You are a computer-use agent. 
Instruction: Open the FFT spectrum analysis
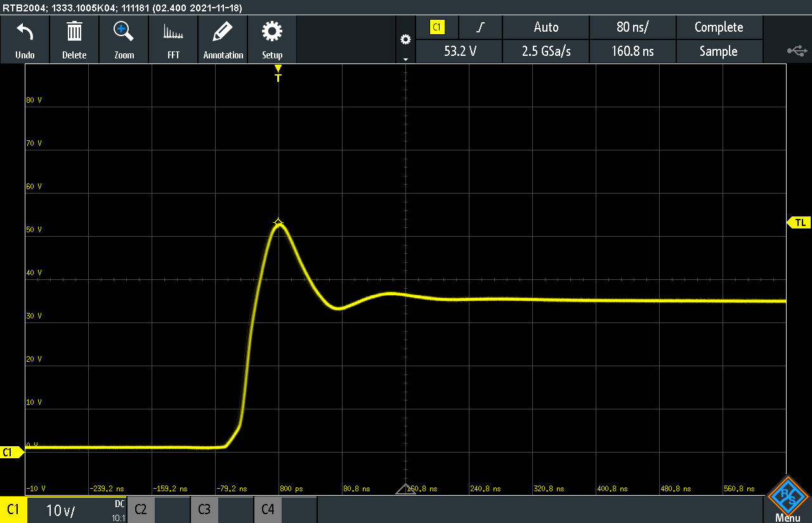[x=173, y=32]
